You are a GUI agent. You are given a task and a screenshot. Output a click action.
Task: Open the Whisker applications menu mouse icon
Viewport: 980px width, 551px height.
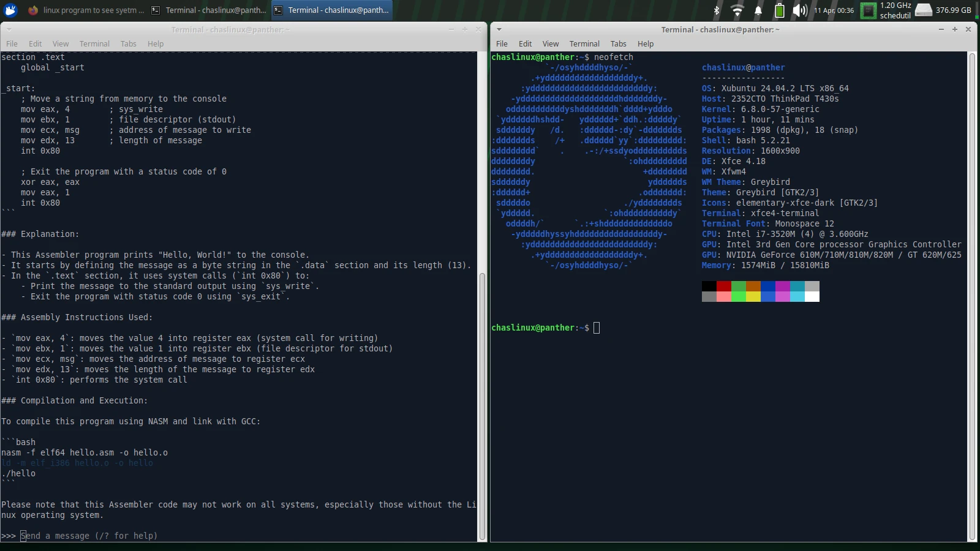pos(10,10)
